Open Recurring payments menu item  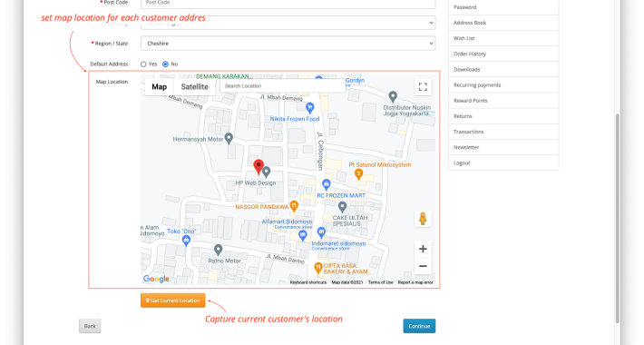coord(503,85)
